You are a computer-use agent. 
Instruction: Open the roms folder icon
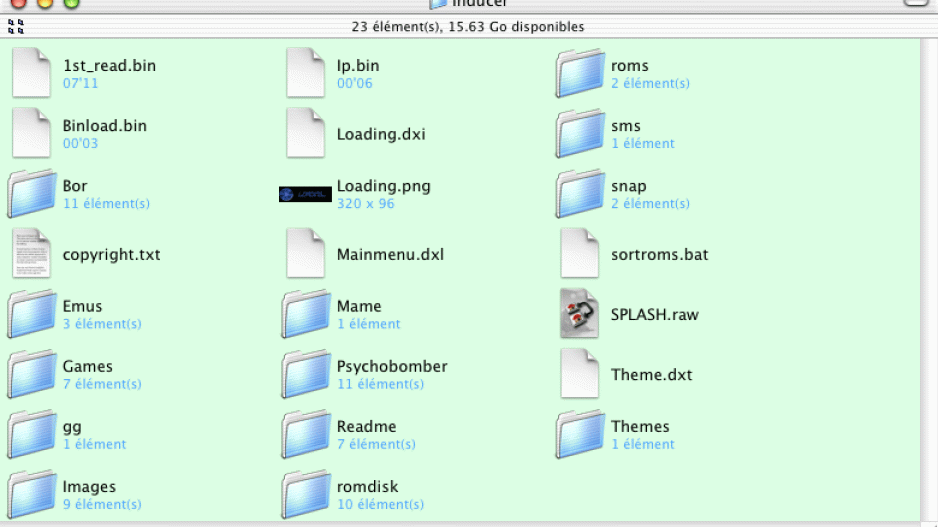click(x=580, y=73)
